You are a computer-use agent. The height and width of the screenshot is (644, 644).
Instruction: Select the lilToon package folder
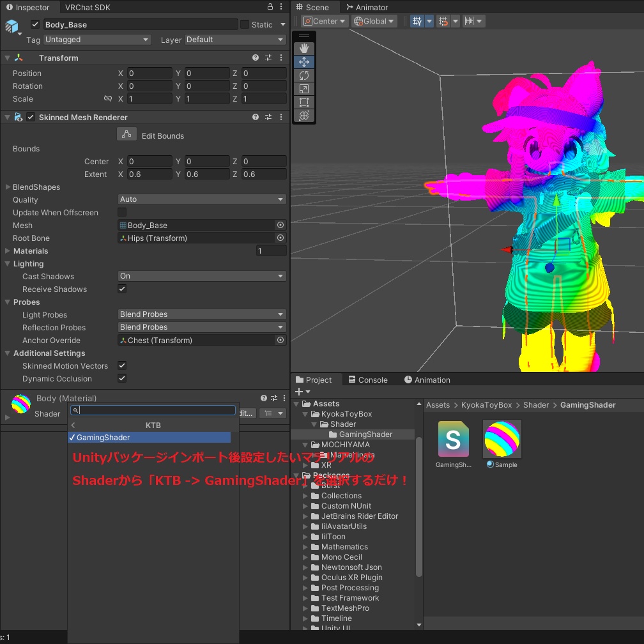pyautogui.click(x=333, y=537)
